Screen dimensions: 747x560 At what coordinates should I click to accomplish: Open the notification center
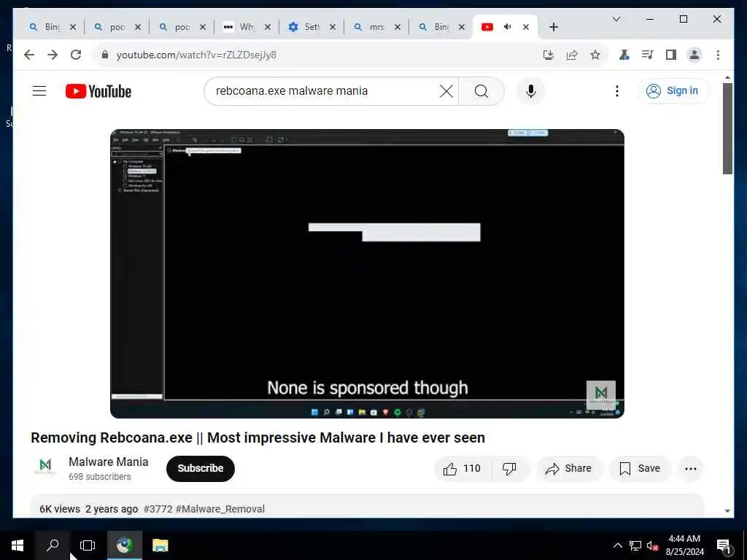coord(724,545)
